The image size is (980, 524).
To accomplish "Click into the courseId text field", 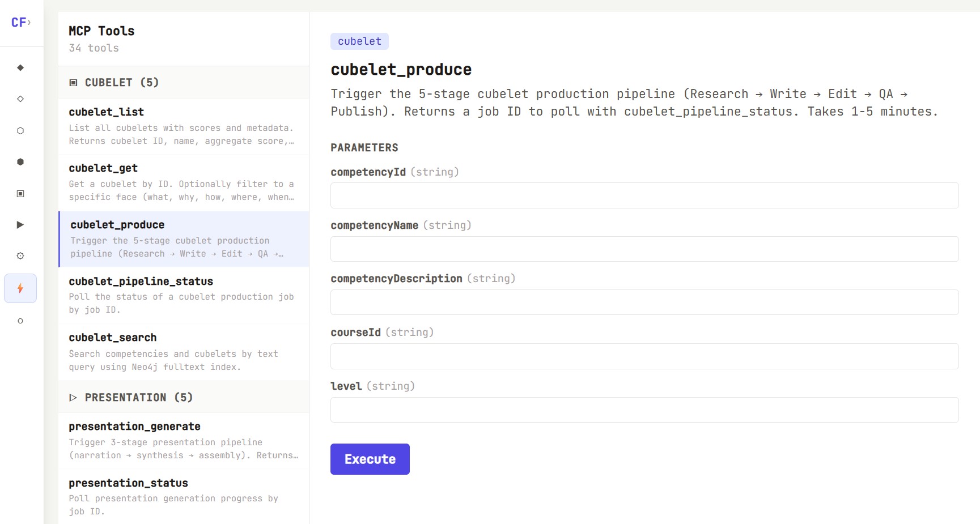I will pyautogui.click(x=644, y=356).
